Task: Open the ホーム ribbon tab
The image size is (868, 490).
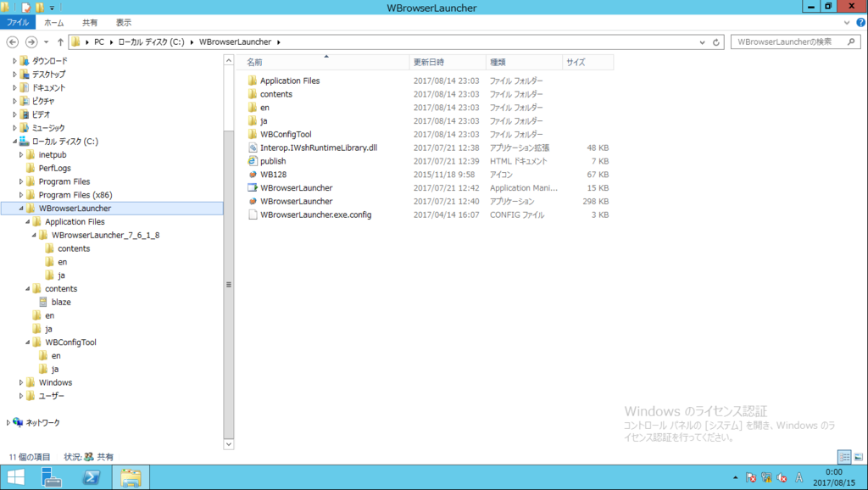Action: pos(53,23)
